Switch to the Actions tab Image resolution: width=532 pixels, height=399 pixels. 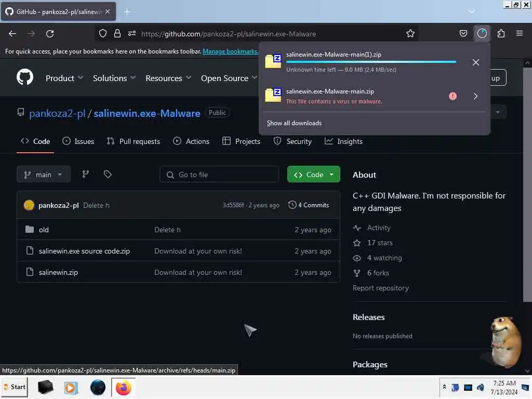click(191, 141)
